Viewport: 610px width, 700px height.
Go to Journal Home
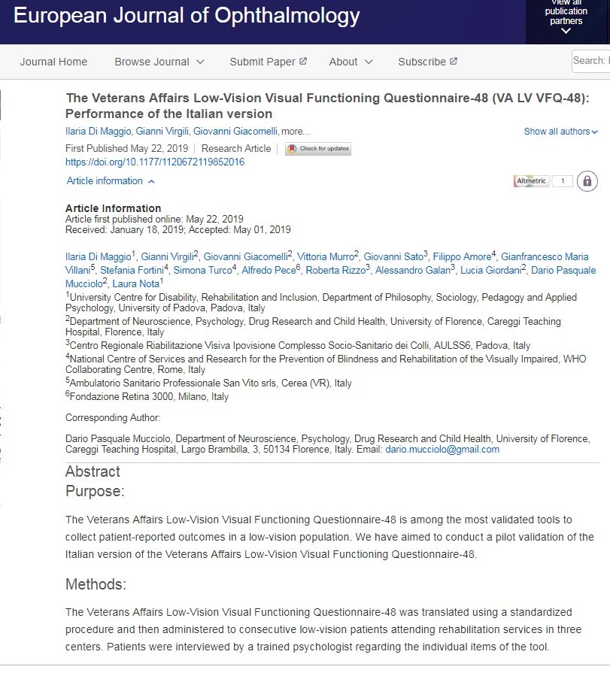(x=53, y=62)
